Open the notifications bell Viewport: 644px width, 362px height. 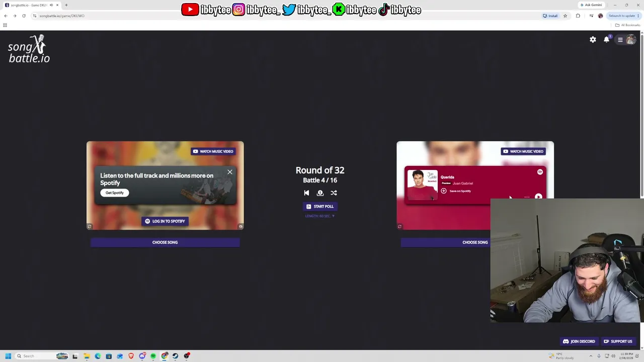pyautogui.click(x=606, y=40)
